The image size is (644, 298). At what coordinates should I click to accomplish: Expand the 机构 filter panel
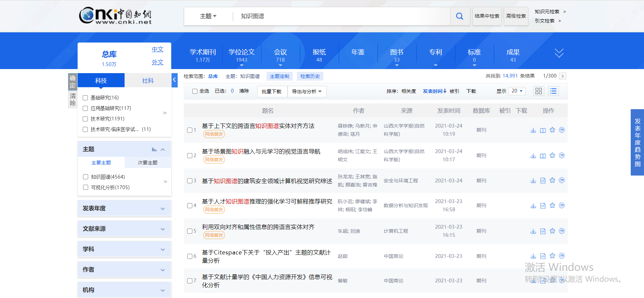[124, 290]
